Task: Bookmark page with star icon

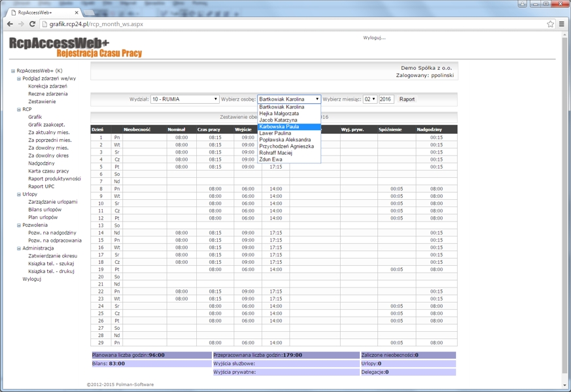Action: 550,24
